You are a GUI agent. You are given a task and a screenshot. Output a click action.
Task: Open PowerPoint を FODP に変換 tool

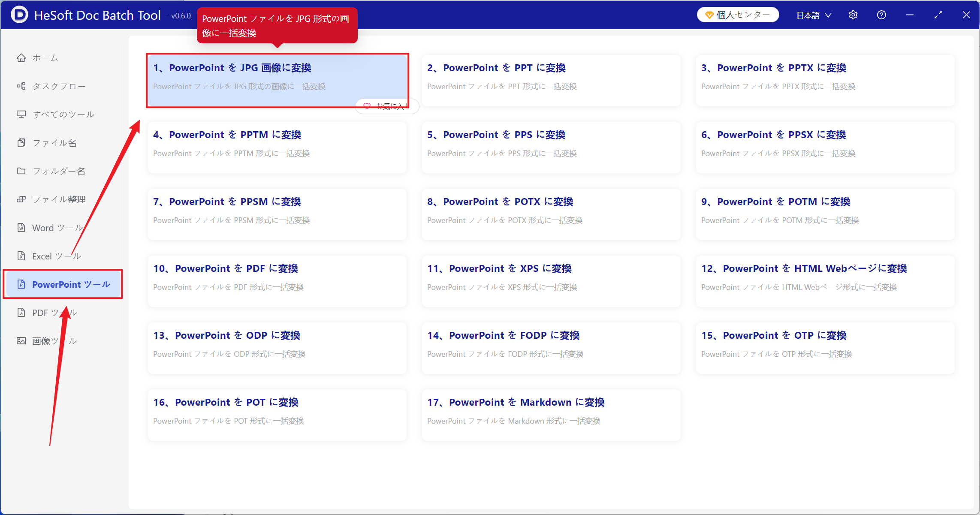(x=551, y=348)
